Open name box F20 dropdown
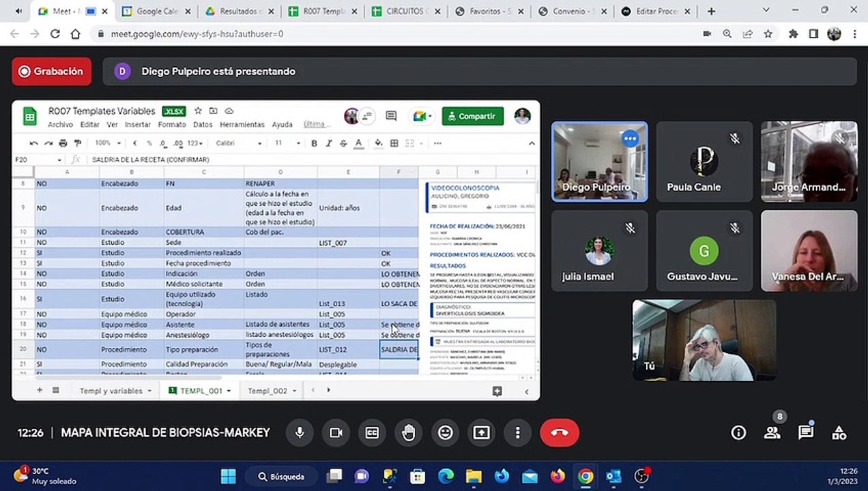Screen dimensions: 868x491 pyautogui.click(x=59, y=160)
